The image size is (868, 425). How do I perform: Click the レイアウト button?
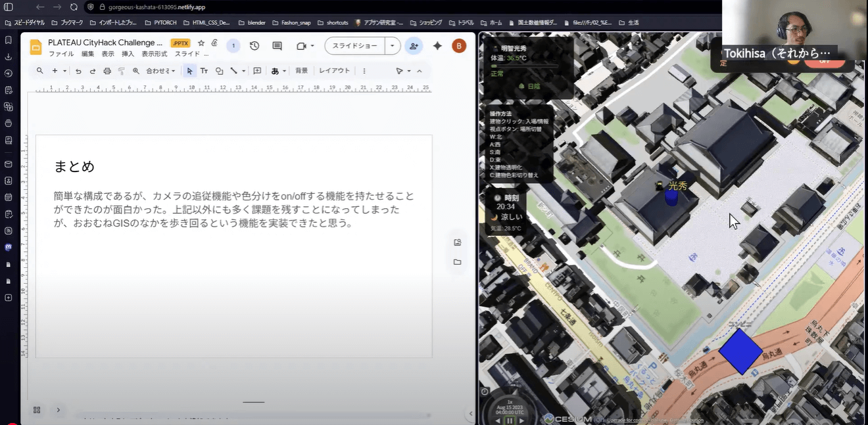tap(334, 71)
